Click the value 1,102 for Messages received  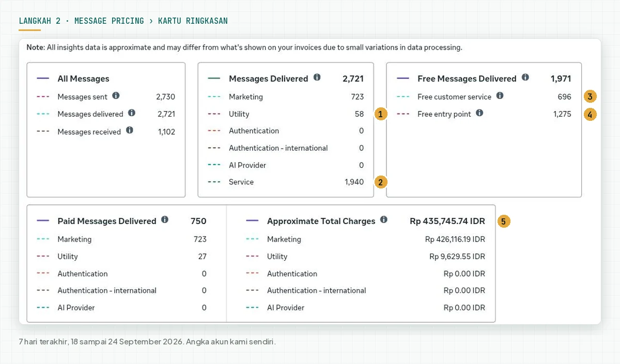tap(166, 132)
